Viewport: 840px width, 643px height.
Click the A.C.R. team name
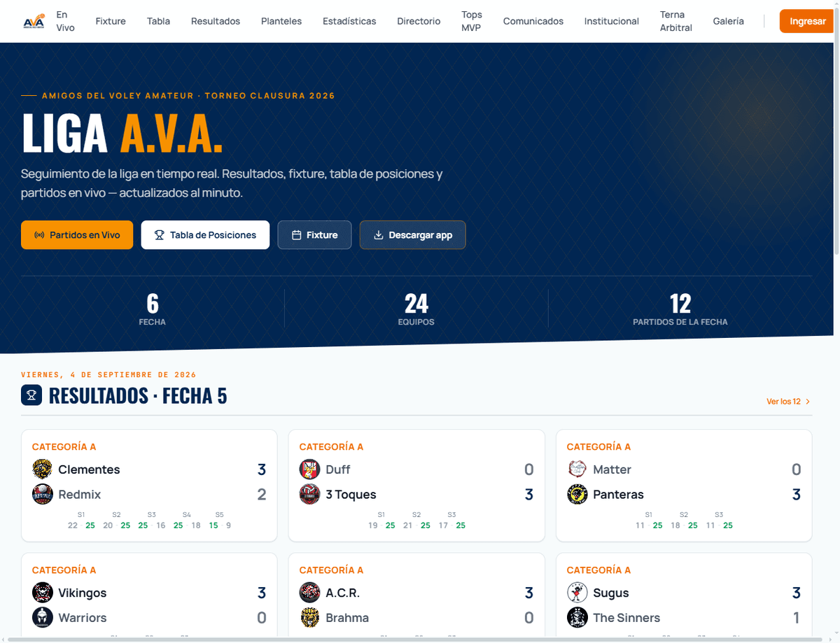coord(342,593)
